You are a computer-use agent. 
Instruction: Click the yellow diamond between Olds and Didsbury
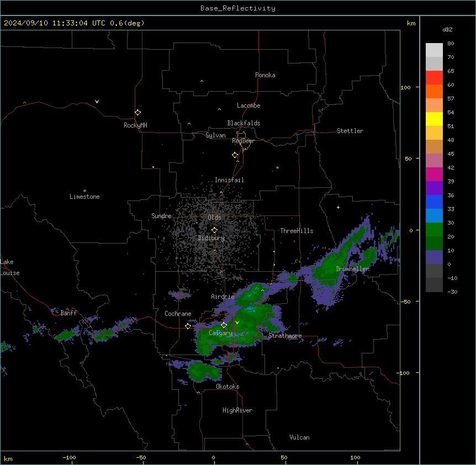[215, 230]
